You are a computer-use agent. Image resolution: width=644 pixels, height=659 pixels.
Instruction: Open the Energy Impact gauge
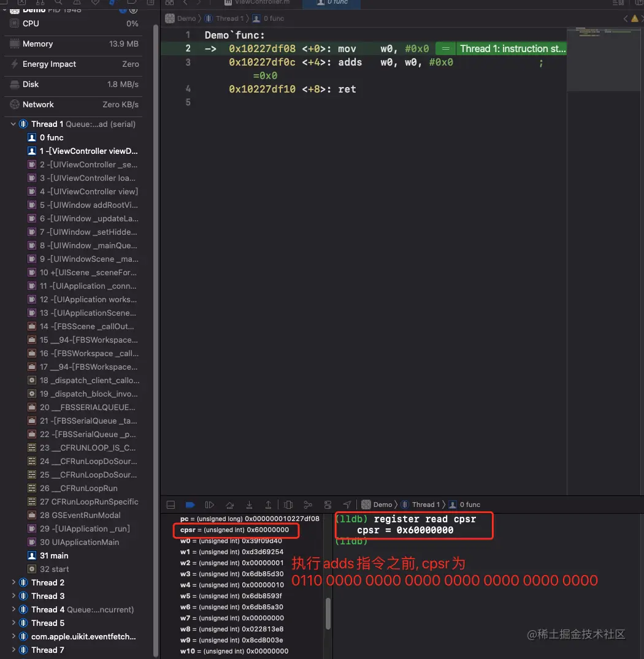point(74,64)
